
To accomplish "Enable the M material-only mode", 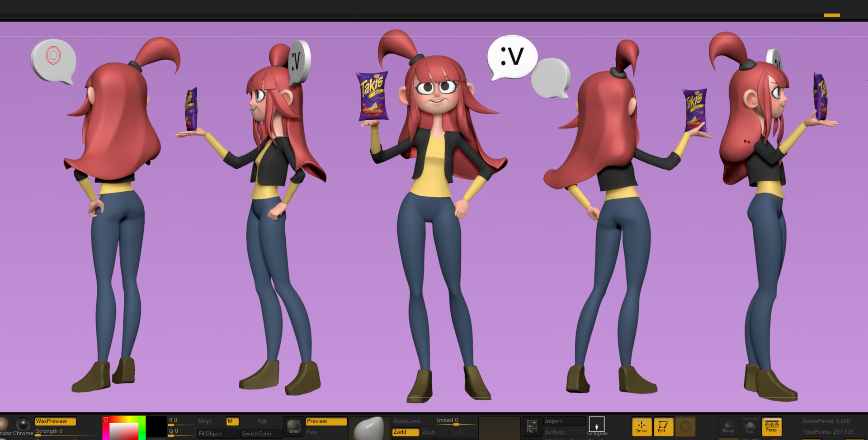I will click(x=232, y=421).
